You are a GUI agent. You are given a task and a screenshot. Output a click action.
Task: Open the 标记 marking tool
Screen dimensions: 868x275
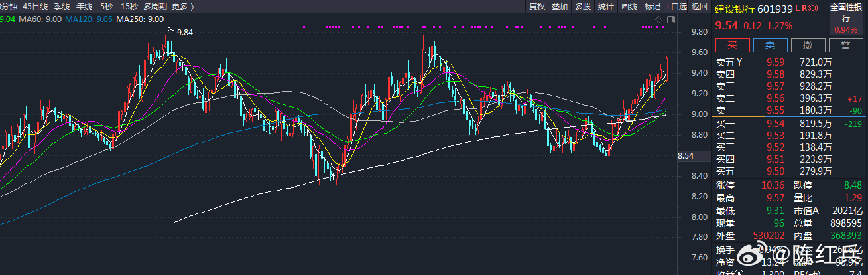point(652,7)
